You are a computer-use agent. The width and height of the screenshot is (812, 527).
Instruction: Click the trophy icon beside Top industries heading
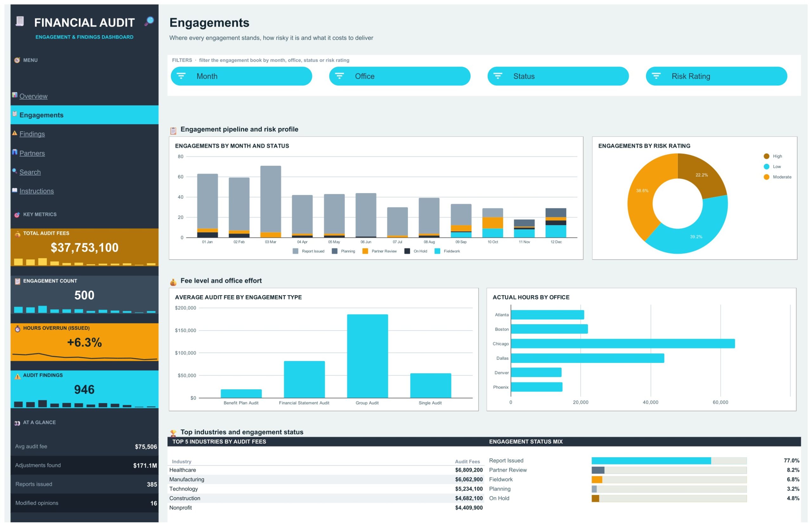[173, 433]
